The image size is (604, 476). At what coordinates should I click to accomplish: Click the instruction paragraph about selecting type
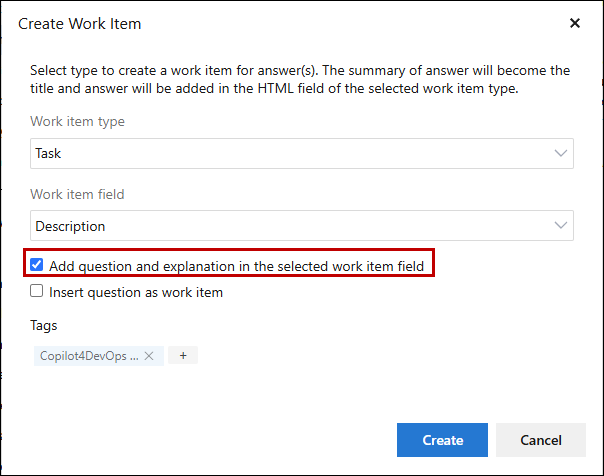(300, 80)
